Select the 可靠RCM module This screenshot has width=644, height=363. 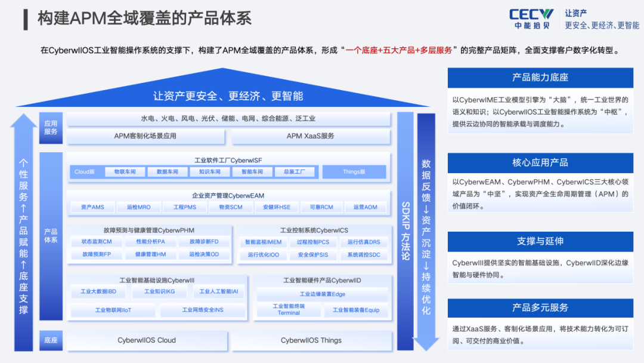coord(321,207)
